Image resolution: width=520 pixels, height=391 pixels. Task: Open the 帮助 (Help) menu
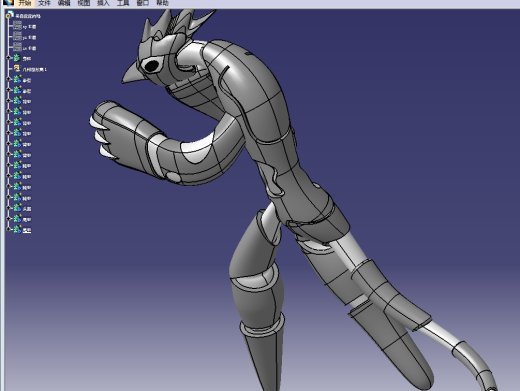tap(162, 3)
